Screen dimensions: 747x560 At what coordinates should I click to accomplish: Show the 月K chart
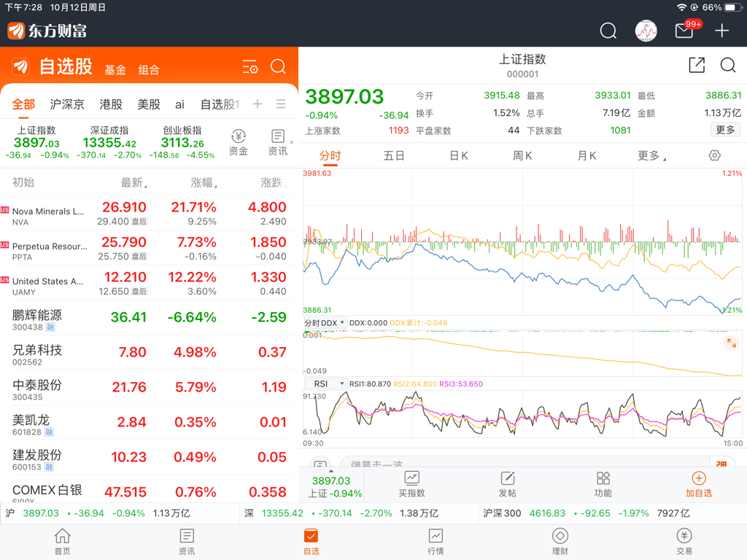pos(587,156)
